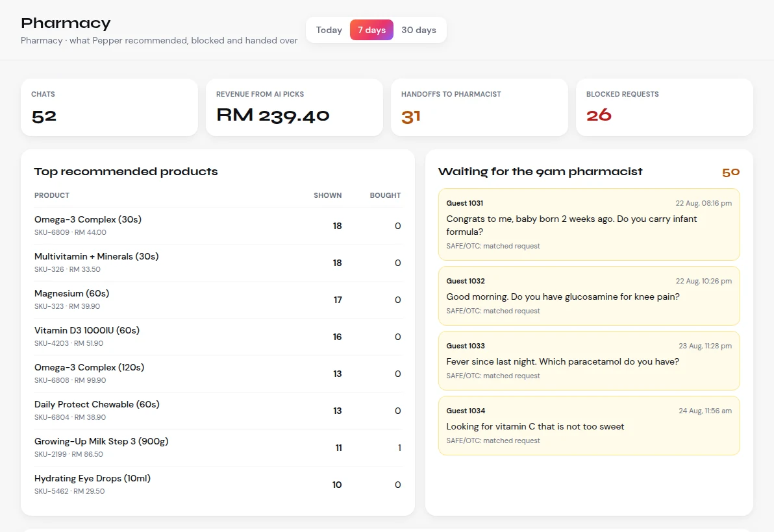The width and height of the screenshot is (774, 532).
Task: Switch to the 30 days range
Action: point(419,30)
